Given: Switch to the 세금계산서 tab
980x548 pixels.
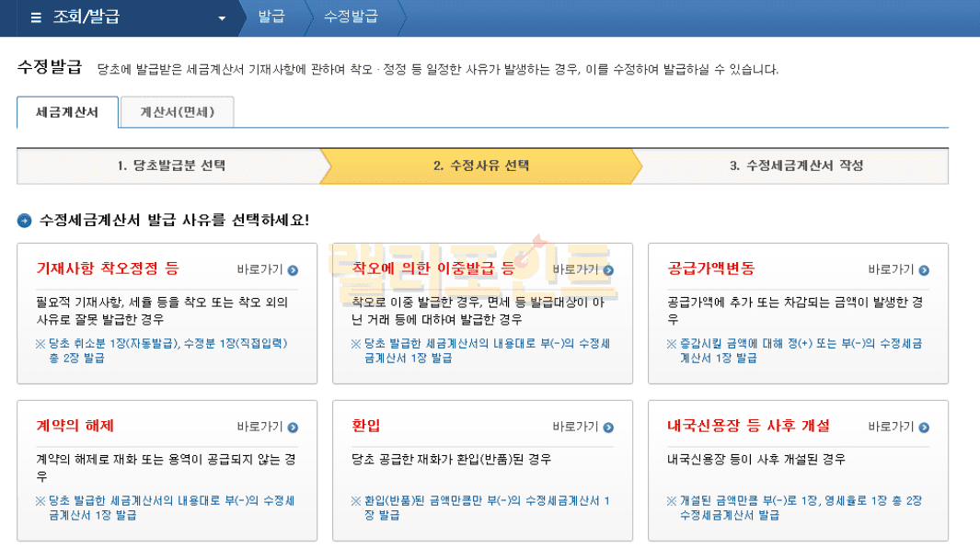Looking at the screenshot, I should [68, 113].
